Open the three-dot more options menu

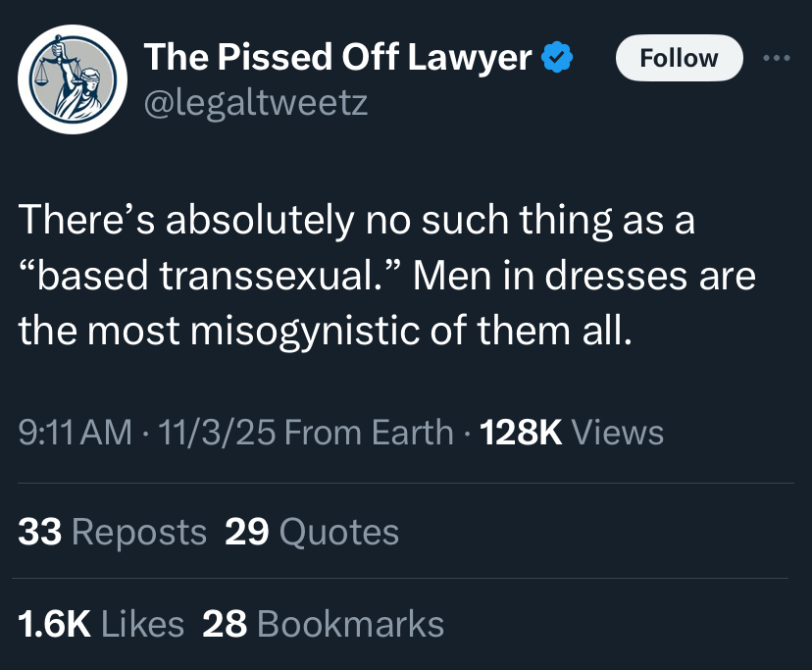click(x=777, y=58)
